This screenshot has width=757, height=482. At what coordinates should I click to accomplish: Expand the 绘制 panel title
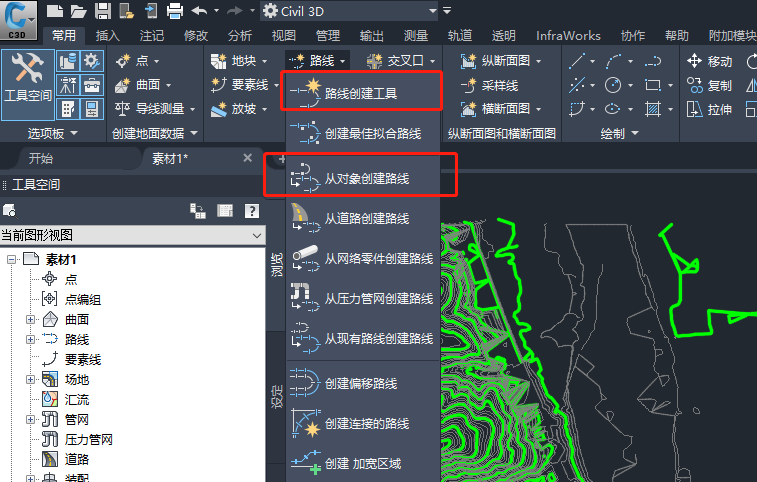620,133
